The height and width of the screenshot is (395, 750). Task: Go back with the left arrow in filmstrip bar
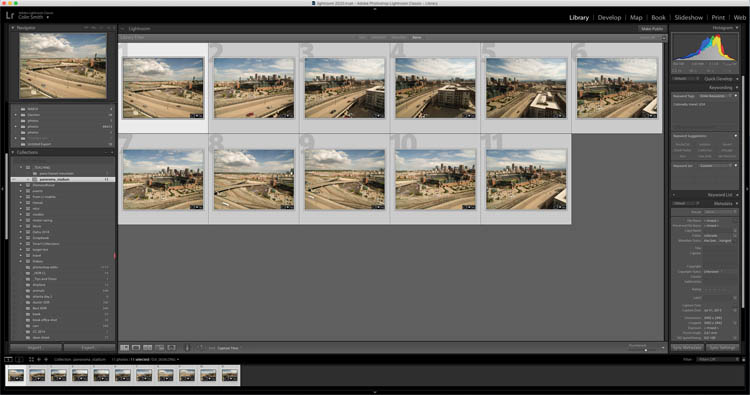[39, 359]
